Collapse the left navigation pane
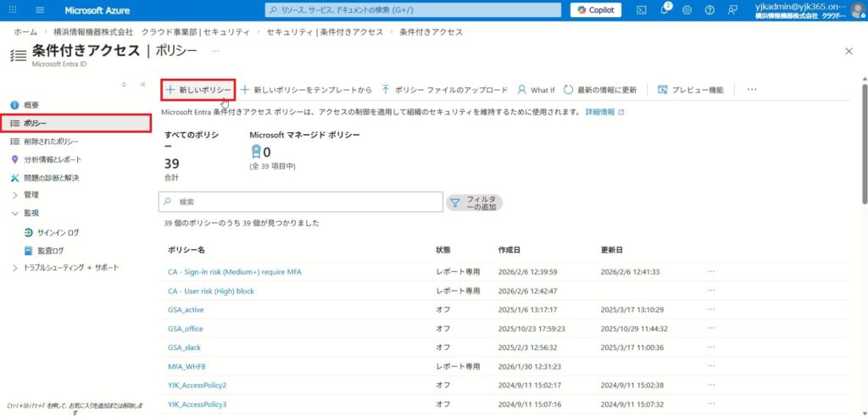The height and width of the screenshot is (417, 868). [142, 85]
